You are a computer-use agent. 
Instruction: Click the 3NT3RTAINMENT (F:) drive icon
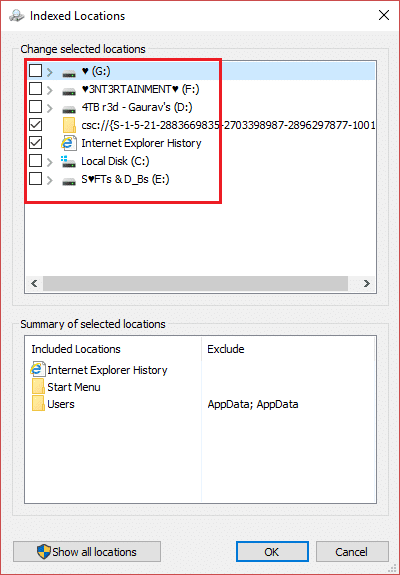click(69, 91)
